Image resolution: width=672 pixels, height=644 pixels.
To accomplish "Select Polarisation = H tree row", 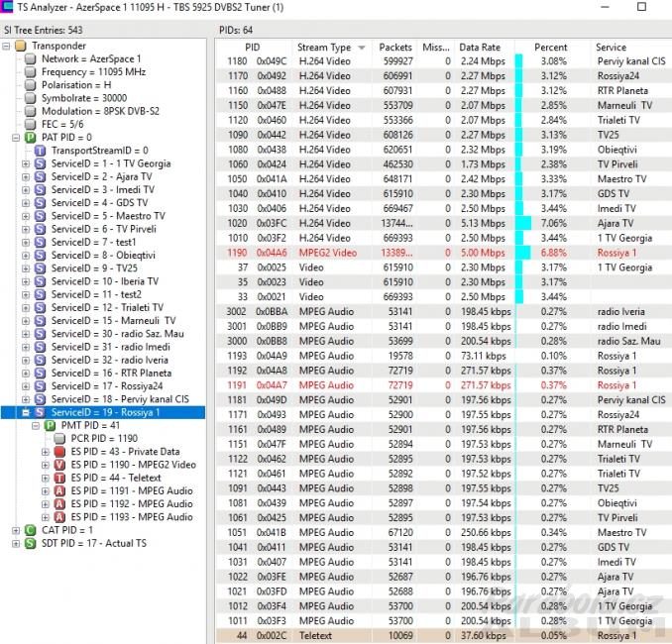I will coord(76,85).
